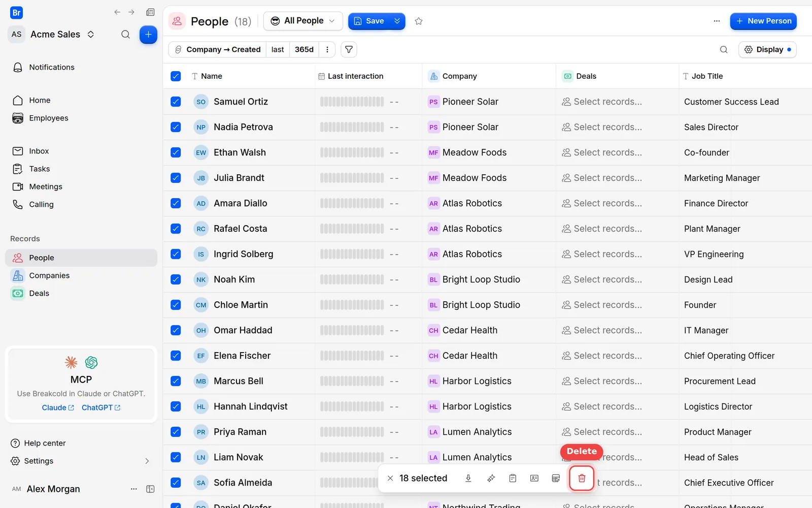
Task: Open the ChatGPT MCP link
Action: pos(101,407)
